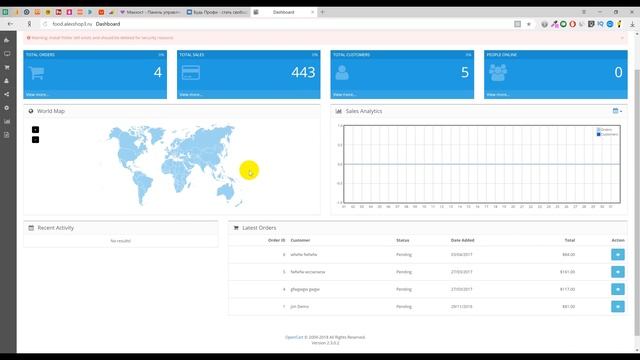Click the customer name 'Jon Demo'
640x360 pixels.
300,307
